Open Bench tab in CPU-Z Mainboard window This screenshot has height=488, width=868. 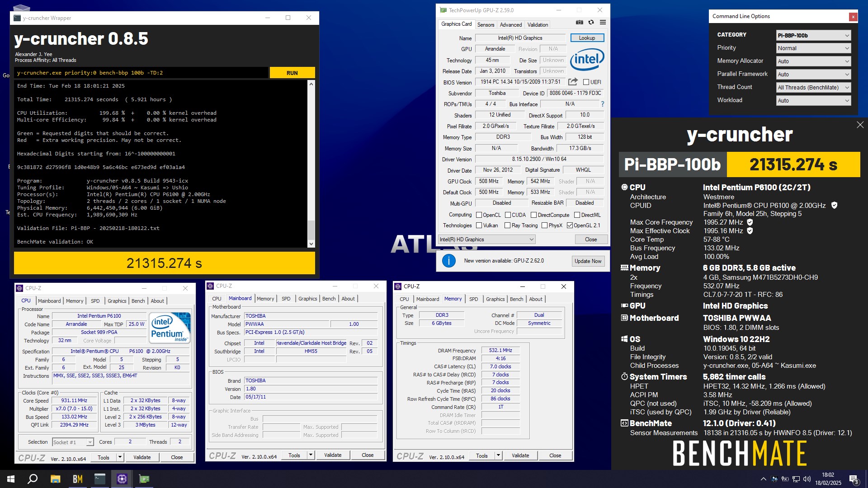[329, 299]
